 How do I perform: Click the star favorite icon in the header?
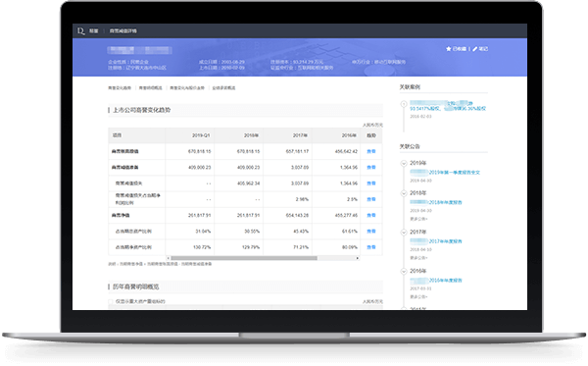click(448, 49)
